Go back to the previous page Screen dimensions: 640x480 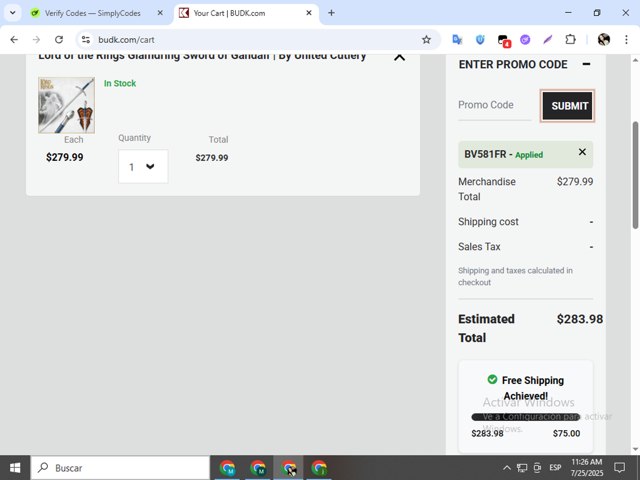click(14, 40)
